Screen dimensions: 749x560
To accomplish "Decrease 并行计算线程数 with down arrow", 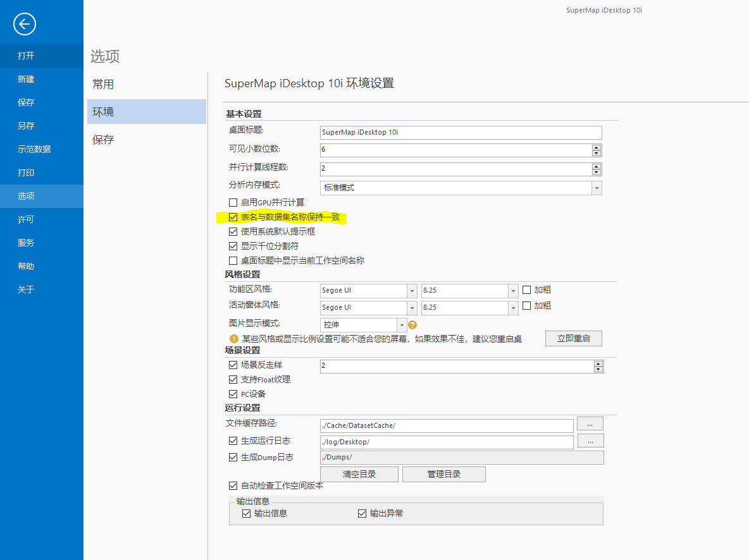I will pos(596,172).
